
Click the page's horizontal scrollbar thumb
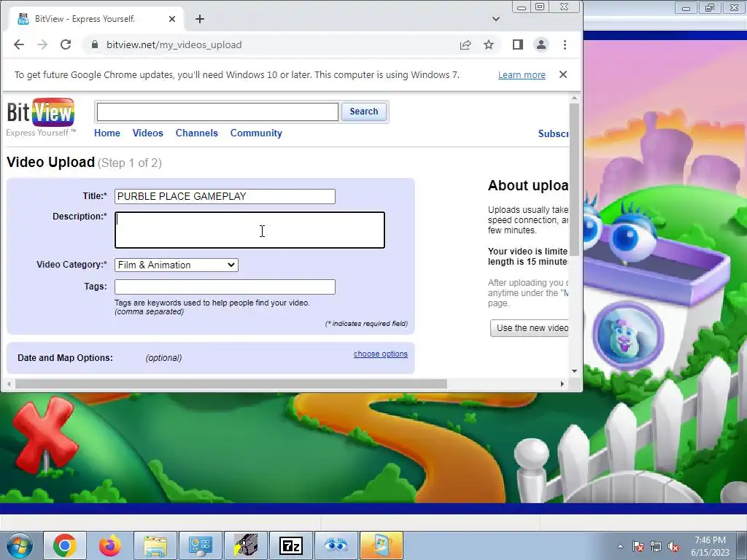point(231,384)
